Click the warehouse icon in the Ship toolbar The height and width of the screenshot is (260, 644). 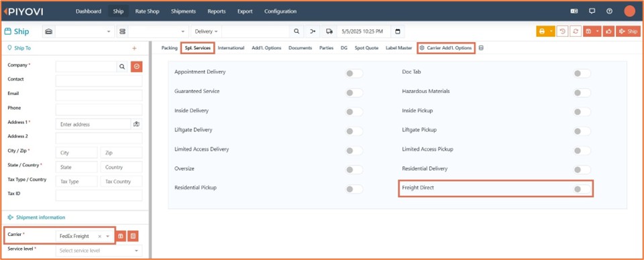(x=48, y=31)
